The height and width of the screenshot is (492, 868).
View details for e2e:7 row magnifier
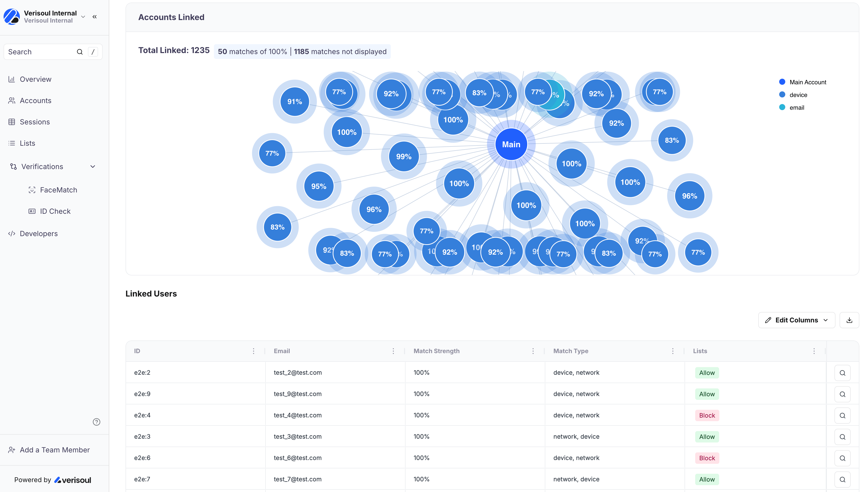[x=842, y=479]
